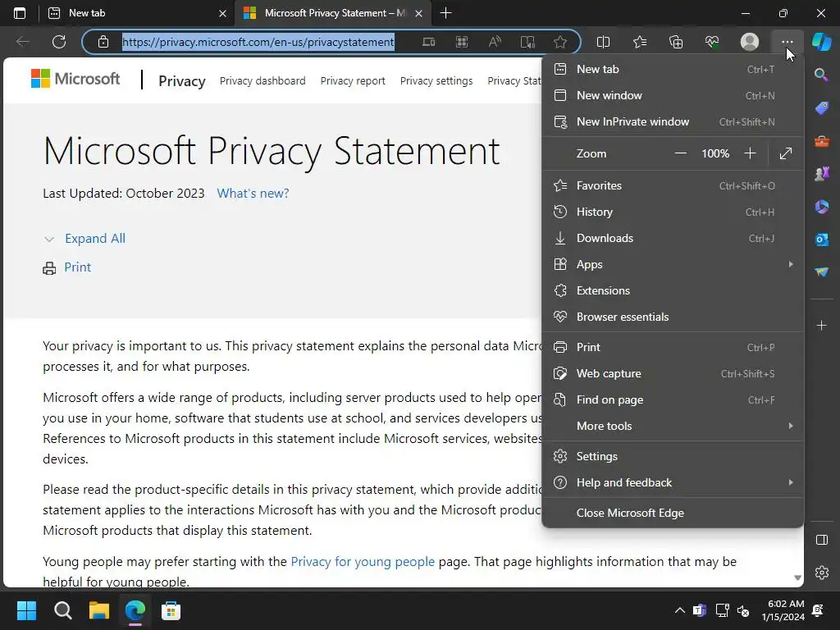
Task: Click the address bar URL field
Action: 258,42
